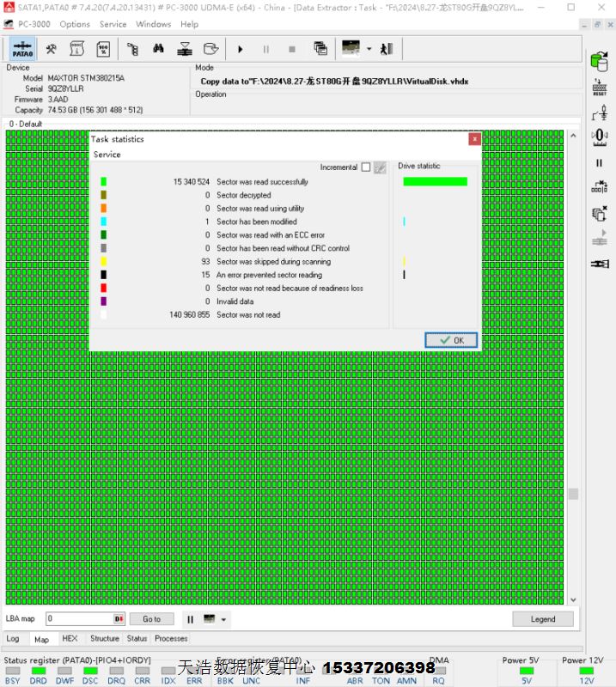
Task: Switch to the HEX tab
Action: point(70,639)
